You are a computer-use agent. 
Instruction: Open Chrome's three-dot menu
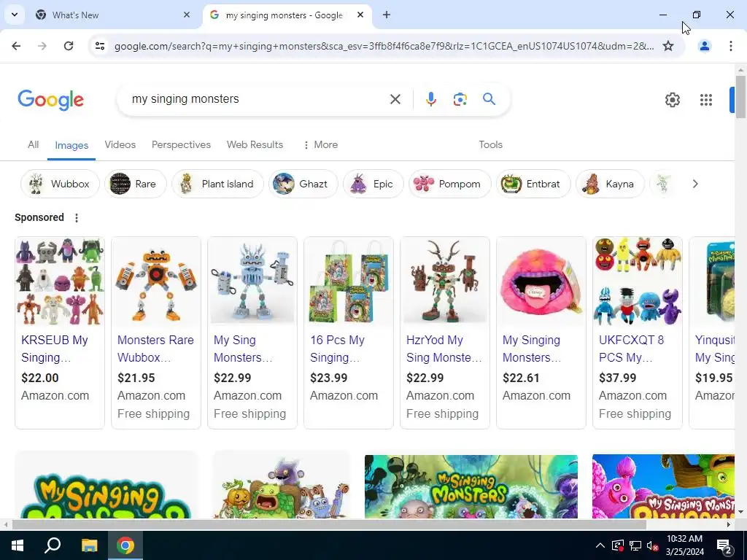tap(731, 46)
